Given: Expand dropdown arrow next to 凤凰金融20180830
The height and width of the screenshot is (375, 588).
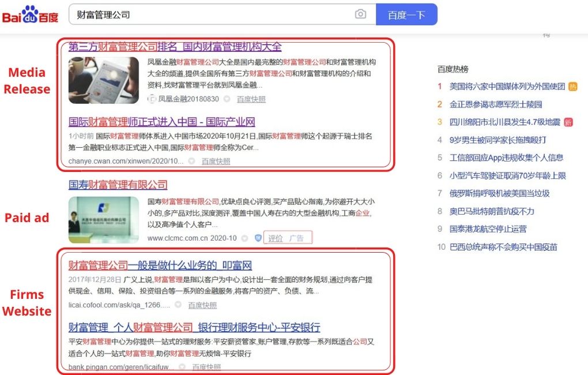Looking at the screenshot, I should coord(227,99).
